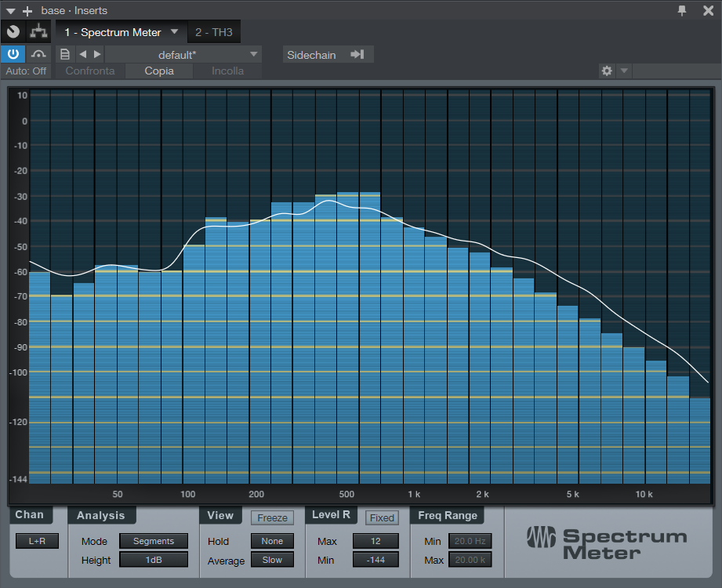Click the Copia button
The width and height of the screenshot is (722, 588).
click(159, 71)
